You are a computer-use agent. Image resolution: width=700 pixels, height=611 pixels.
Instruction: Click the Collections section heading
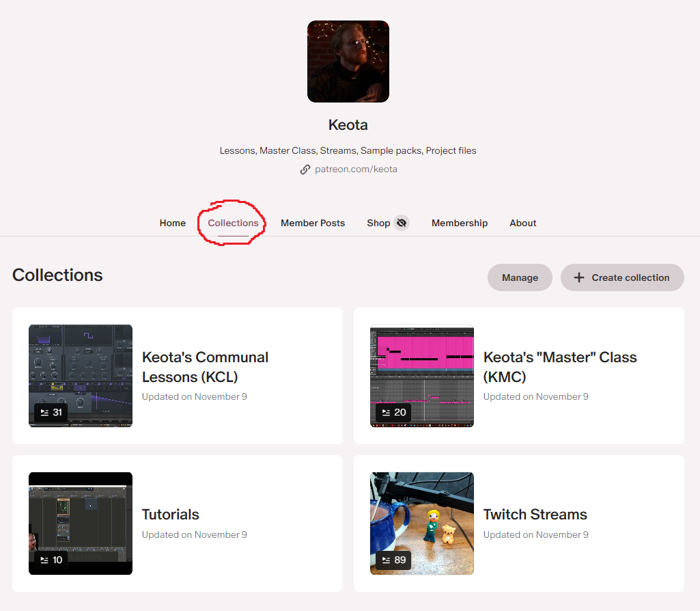tap(57, 275)
